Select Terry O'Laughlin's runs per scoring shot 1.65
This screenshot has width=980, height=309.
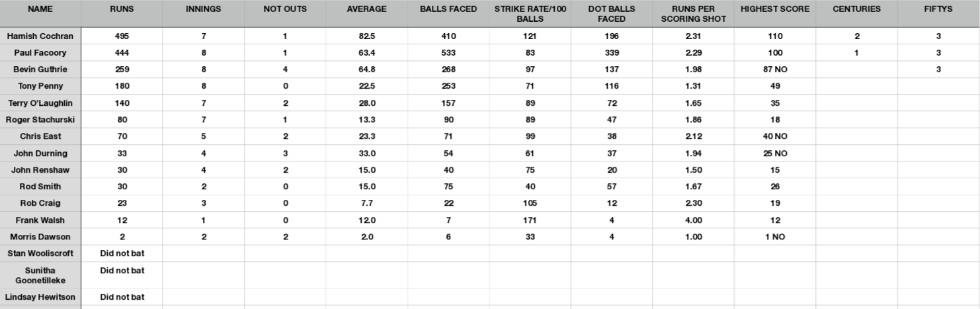[x=693, y=103]
